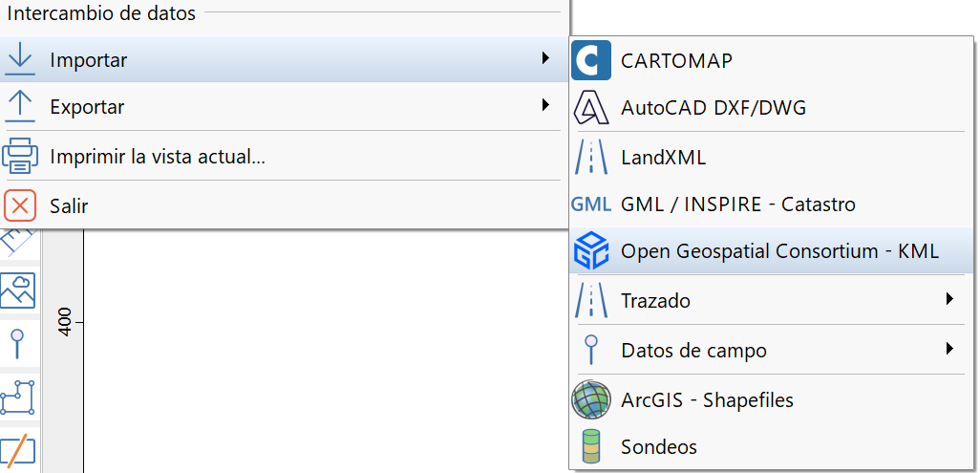This screenshot has width=980, height=473.
Task: Choose Open Geospatial Consortium - KML
Action: (772, 251)
